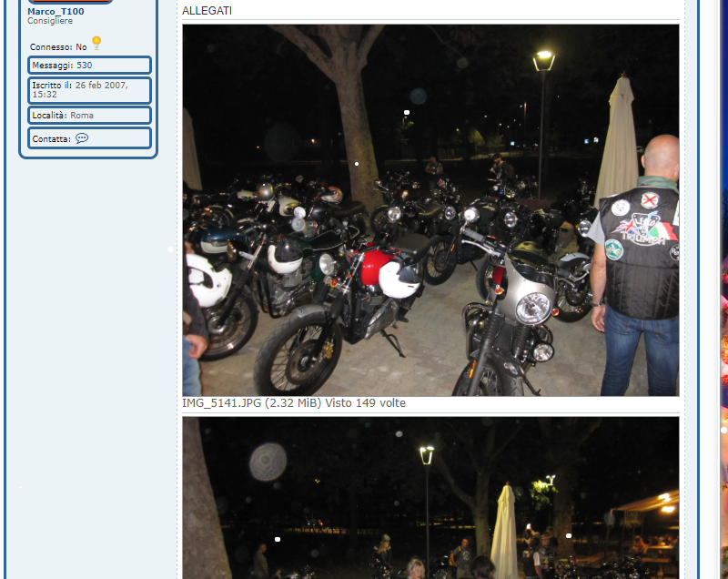Image resolution: width=728 pixels, height=579 pixels.
Task: Open the second night photo attachment
Action: tap(430, 498)
